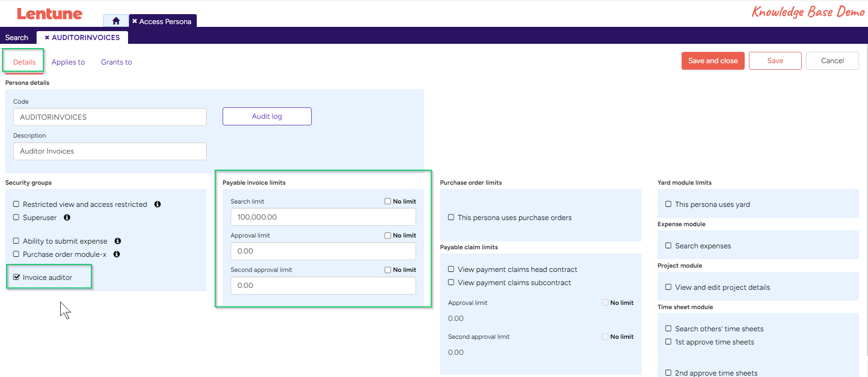
Task: Click the Knowledge Base Demo title
Action: tap(808, 12)
